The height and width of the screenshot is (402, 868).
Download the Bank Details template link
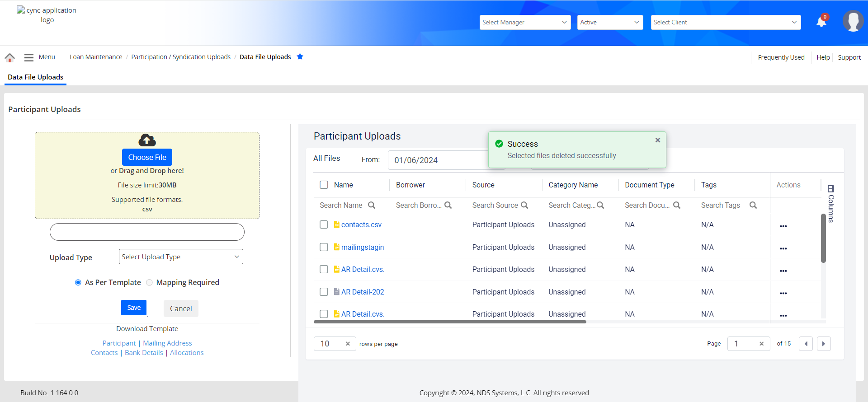click(144, 353)
